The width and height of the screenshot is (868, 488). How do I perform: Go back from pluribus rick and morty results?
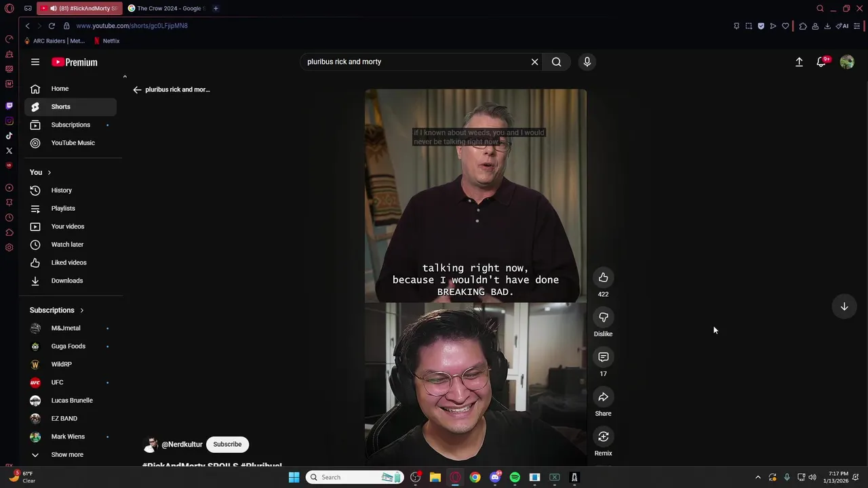pos(137,89)
